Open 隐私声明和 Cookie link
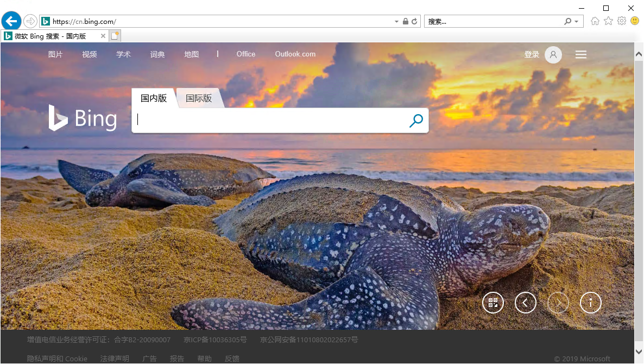This screenshot has width=644, height=364. 57,359
